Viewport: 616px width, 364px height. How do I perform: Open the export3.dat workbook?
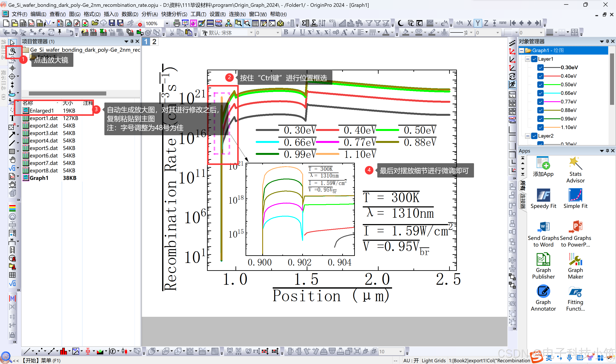43,133
